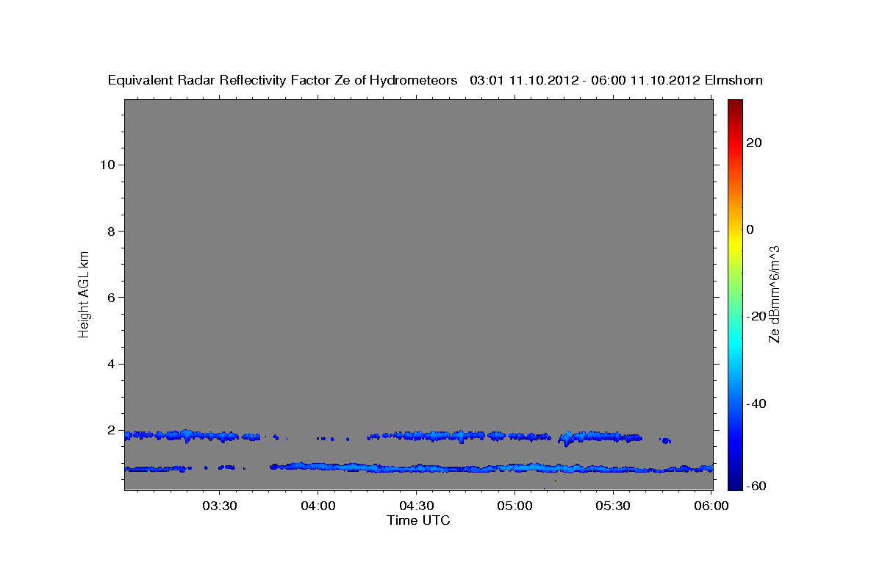Click the isolated echo near 05:45 at 1.7 km
The height and width of the screenshot is (588, 882).
pos(665,441)
